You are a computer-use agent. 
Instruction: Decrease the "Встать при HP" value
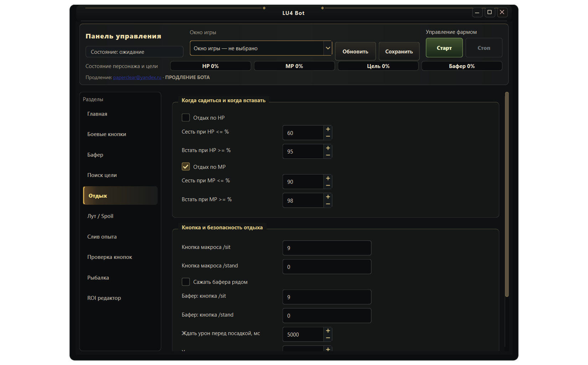[x=328, y=155]
